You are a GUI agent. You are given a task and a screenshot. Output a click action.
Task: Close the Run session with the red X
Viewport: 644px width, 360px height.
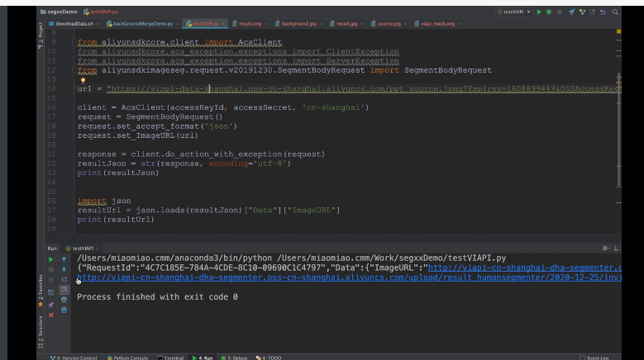(x=51, y=315)
